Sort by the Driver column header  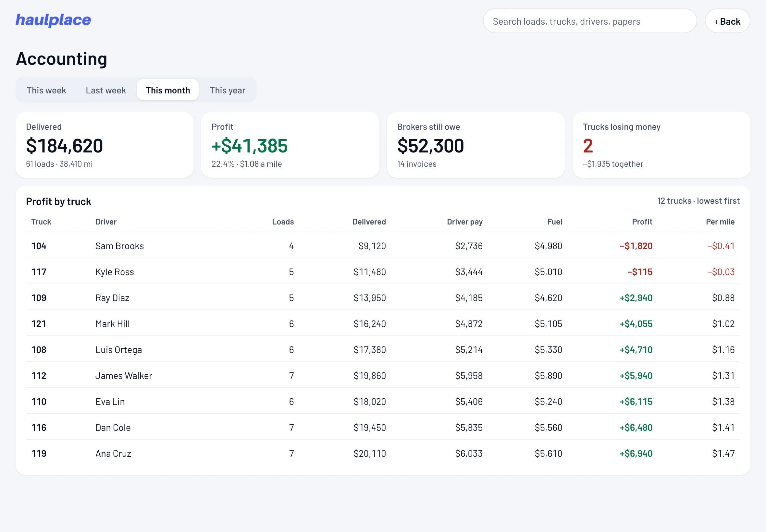point(106,222)
